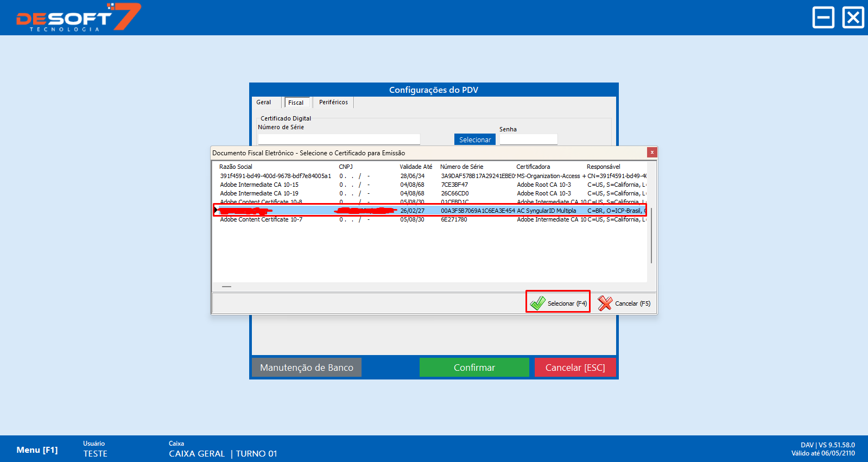Click the Desoft7 Tecnologia logo

click(x=79, y=17)
